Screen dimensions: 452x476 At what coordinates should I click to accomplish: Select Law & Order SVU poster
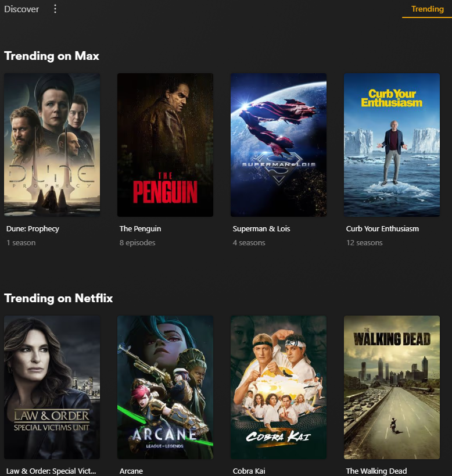52,387
